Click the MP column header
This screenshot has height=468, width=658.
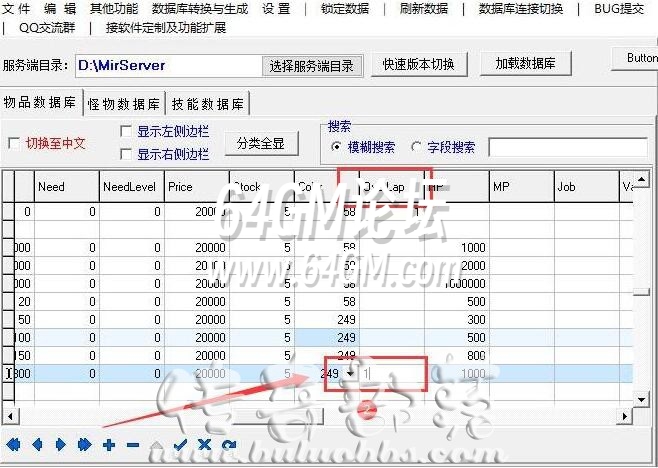(x=522, y=186)
